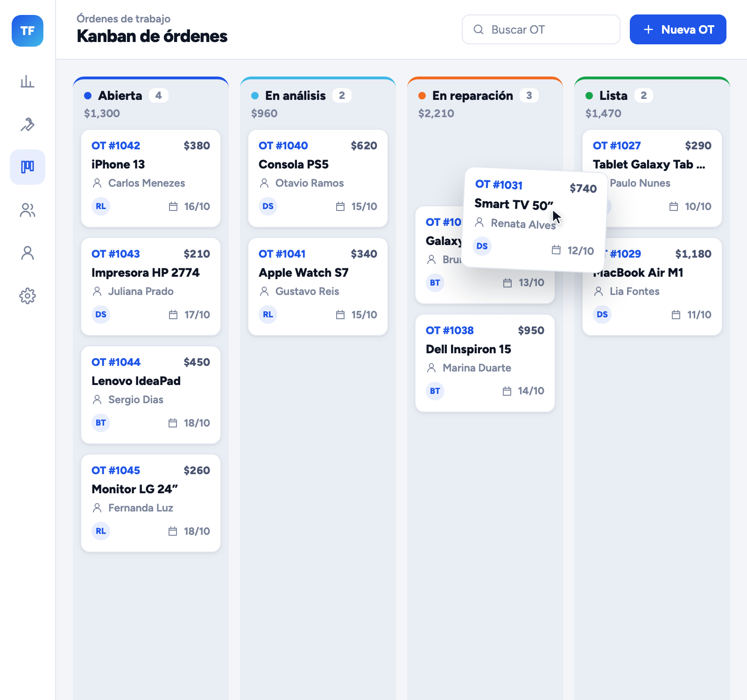Click the Consola PS5 card title
This screenshot has height=700, width=747.
point(294,164)
